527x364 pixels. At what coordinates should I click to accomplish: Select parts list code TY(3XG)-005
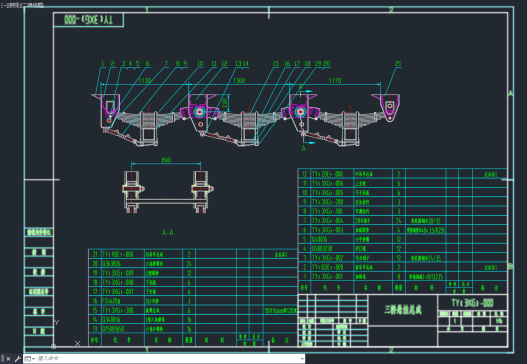328,193
